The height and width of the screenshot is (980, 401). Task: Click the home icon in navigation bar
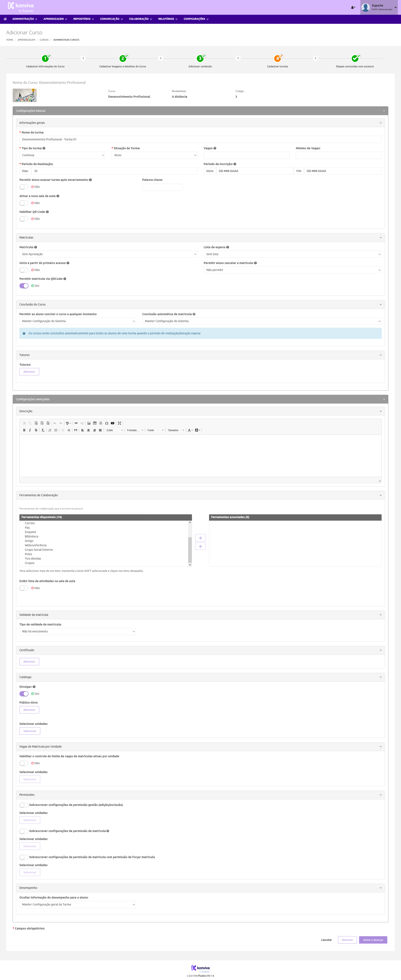tap(5, 19)
